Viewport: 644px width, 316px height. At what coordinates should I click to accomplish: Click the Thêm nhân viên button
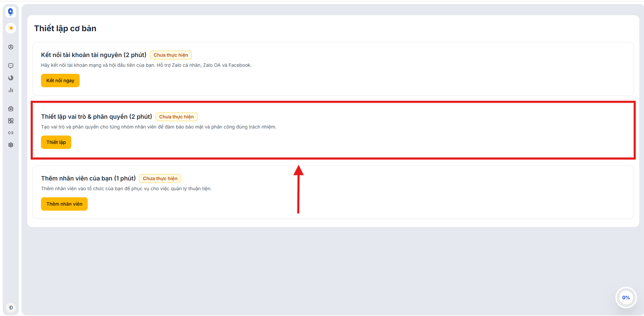click(x=64, y=204)
